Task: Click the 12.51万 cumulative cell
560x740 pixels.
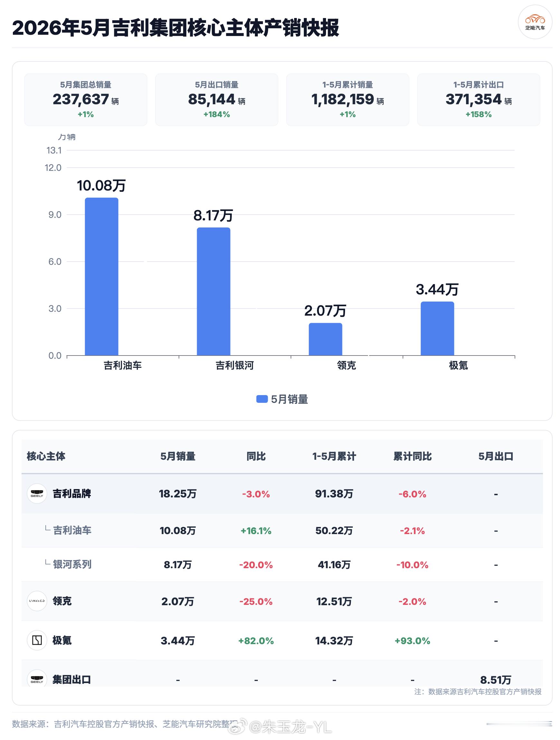Action: click(x=334, y=601)
